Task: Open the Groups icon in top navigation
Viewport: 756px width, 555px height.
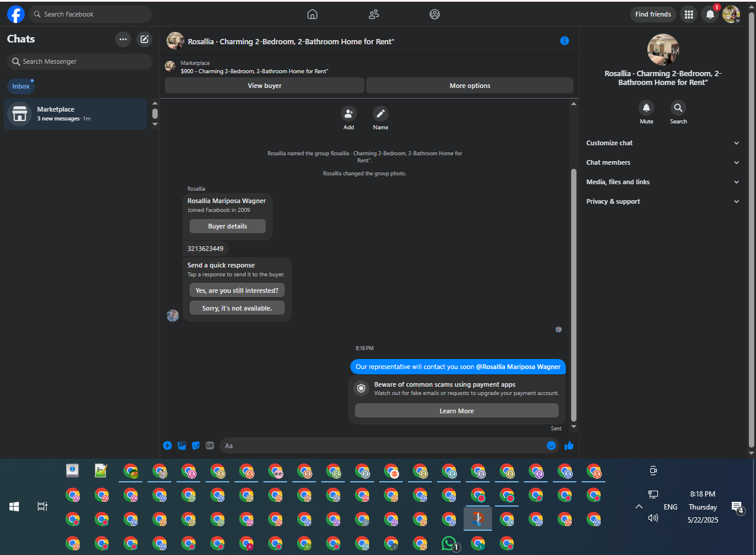Action: pyautogui.click(x=435, y=14)
